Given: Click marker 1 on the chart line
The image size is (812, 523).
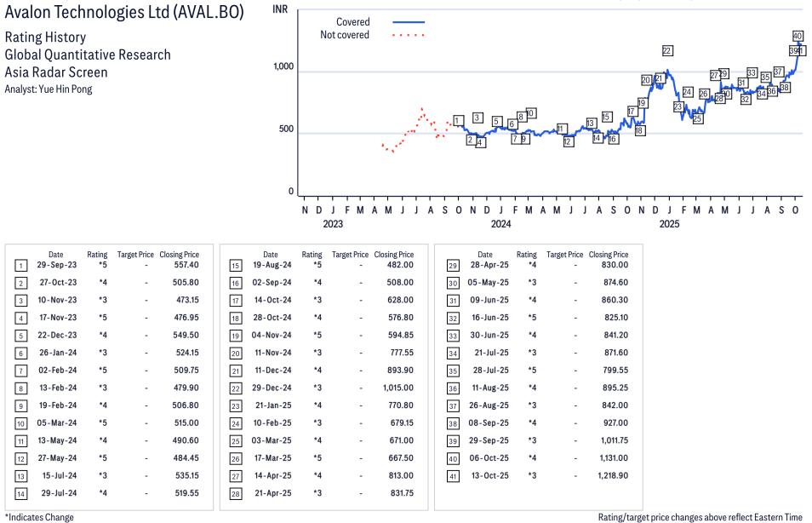Looking at the screenshot, I should (458, 120).
